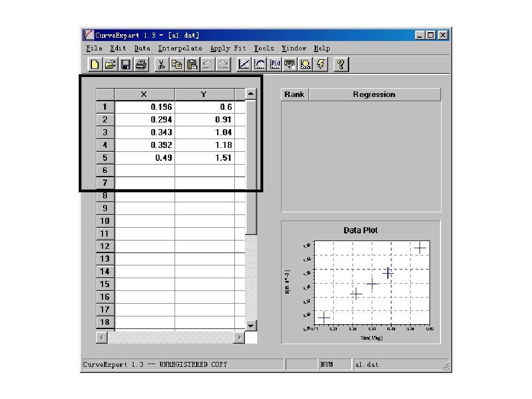Viewport: 532px width, 399px height.
Task: Save data using the floppy disk icon
Action: [x=125, y=65]
